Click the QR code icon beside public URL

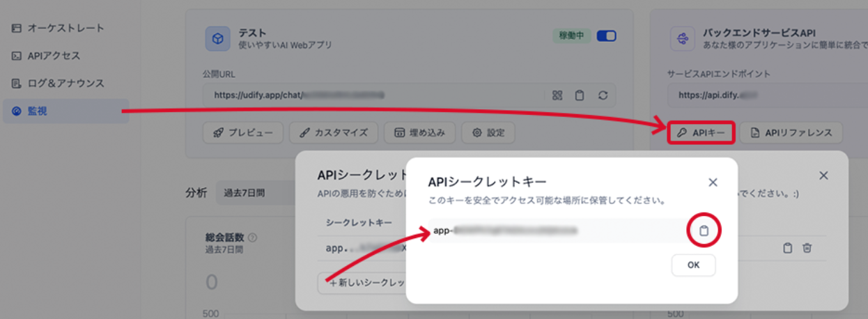coord(557,95)
